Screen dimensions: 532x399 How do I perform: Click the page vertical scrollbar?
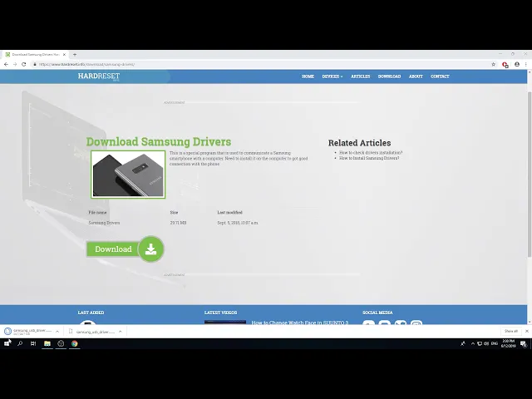(530, 174)
